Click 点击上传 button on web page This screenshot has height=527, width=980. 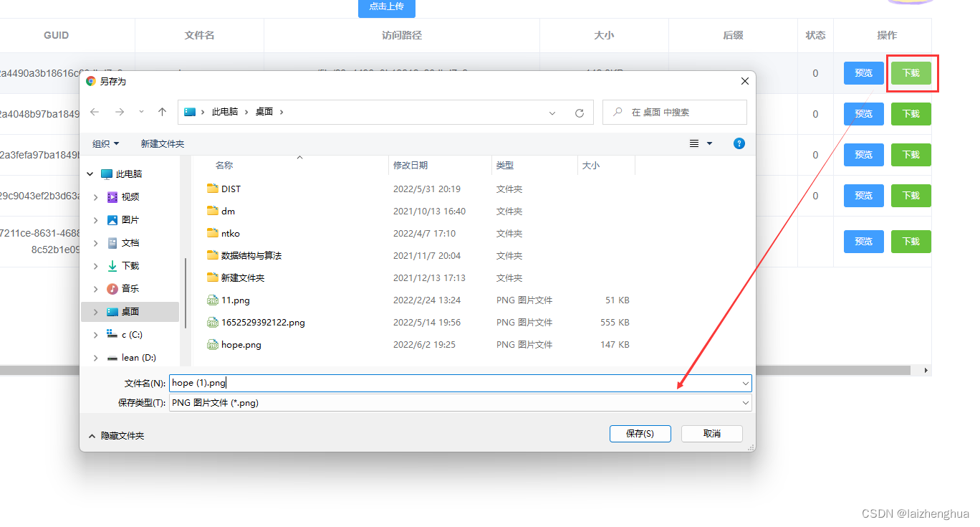click(387, 7)
